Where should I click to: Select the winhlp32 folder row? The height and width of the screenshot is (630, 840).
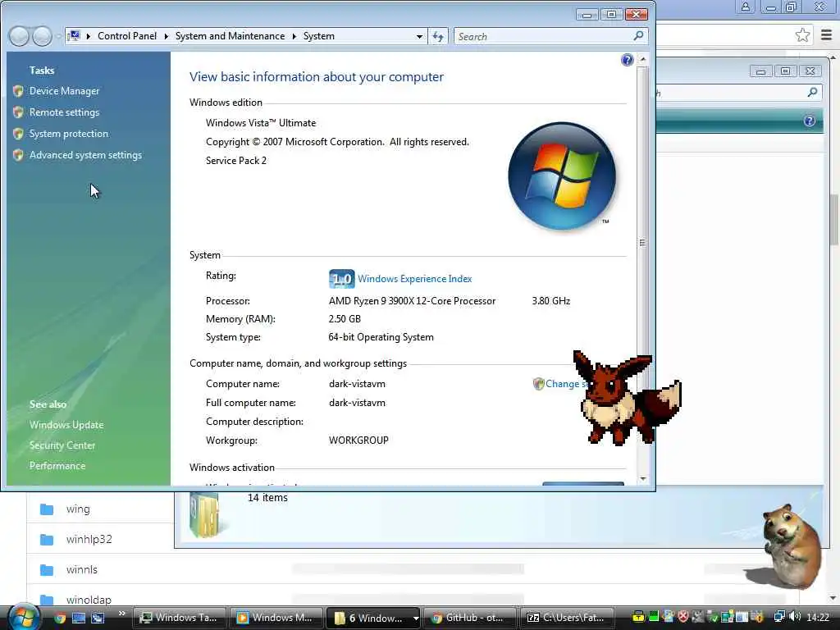(101, 539)
